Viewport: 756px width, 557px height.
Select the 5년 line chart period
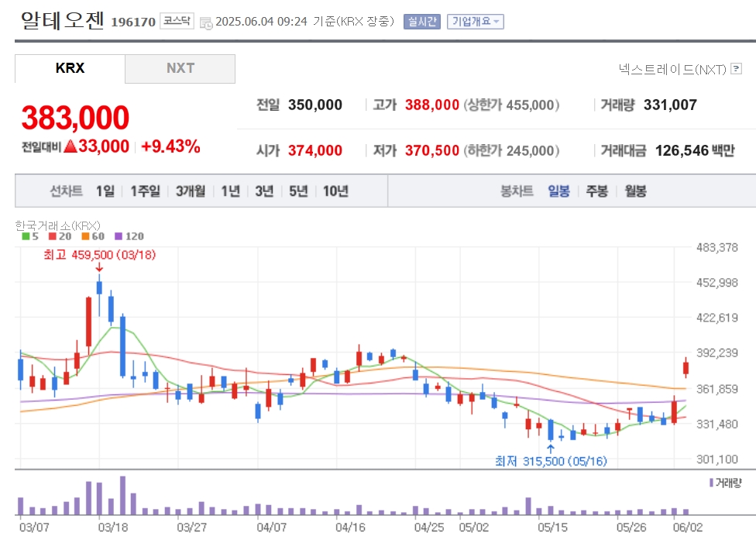point(298,191)
